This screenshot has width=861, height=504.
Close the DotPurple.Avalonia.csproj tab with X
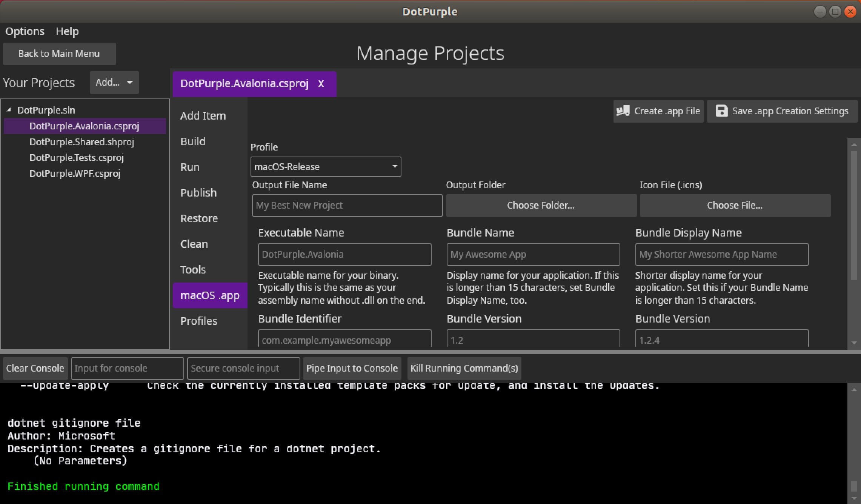point(321,84)
